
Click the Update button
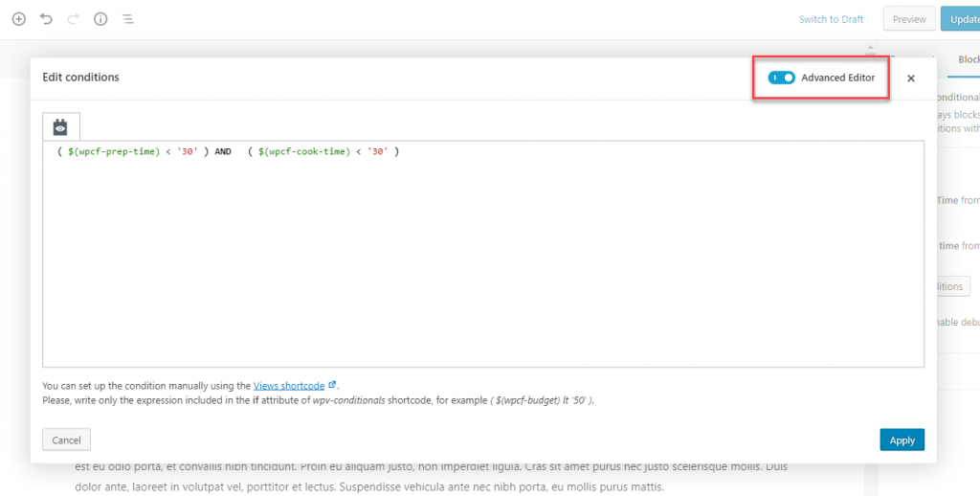click(961, 19)
